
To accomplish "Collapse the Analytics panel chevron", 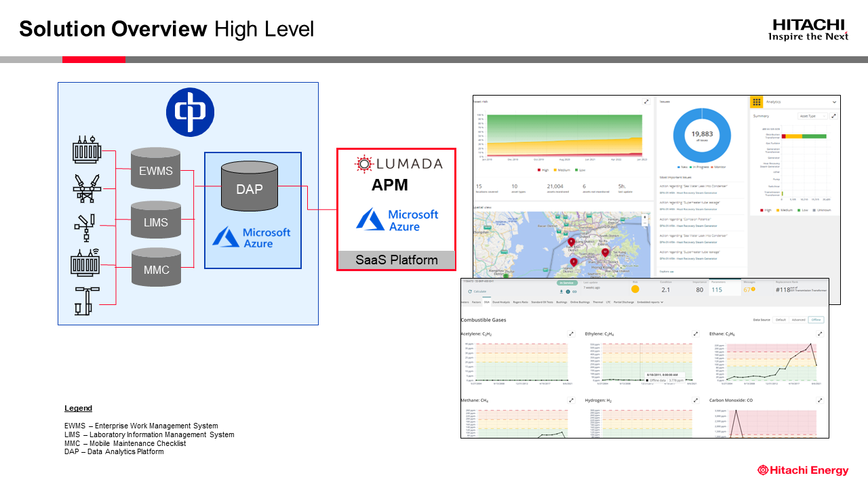I will [834, 102].
